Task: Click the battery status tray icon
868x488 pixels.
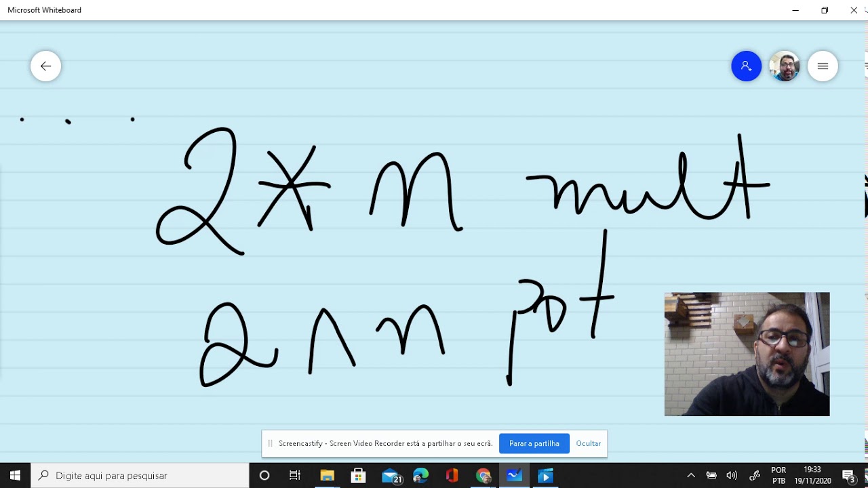Action: click(x=711, y=475)
